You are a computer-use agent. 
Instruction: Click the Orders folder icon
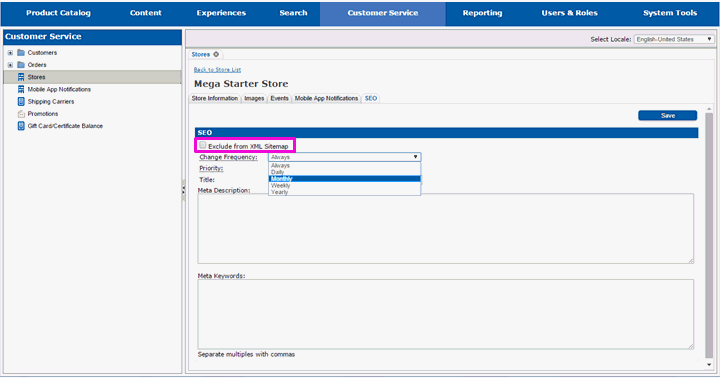tap(21, 65)
